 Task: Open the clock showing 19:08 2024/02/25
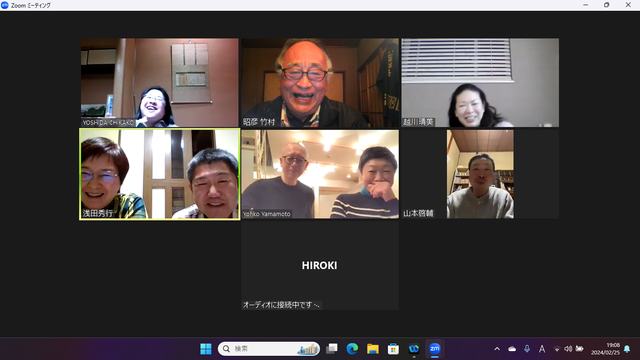(x=605, y=349)
